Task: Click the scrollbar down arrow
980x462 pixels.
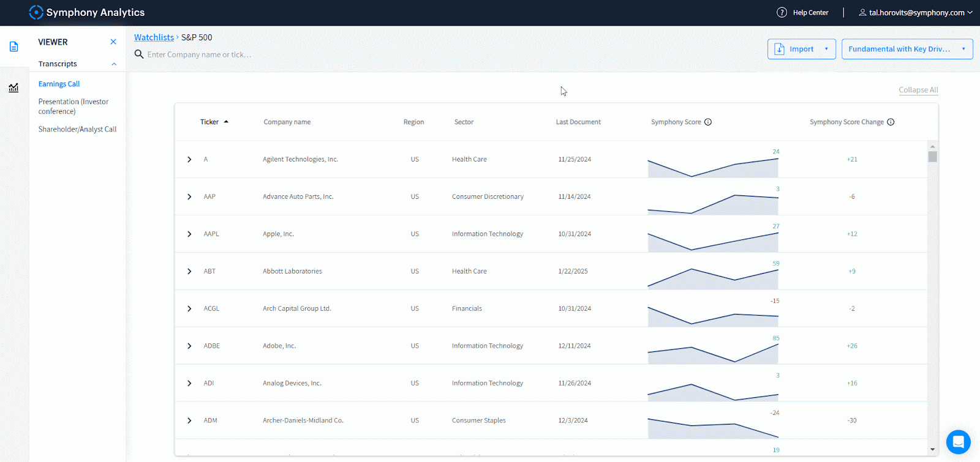Action: pos(932,449)
